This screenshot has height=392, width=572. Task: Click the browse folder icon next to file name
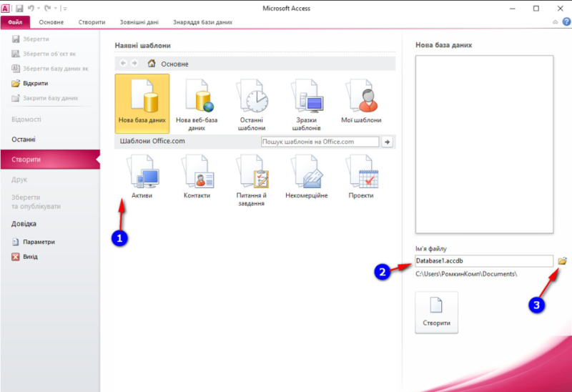[562, 261]
